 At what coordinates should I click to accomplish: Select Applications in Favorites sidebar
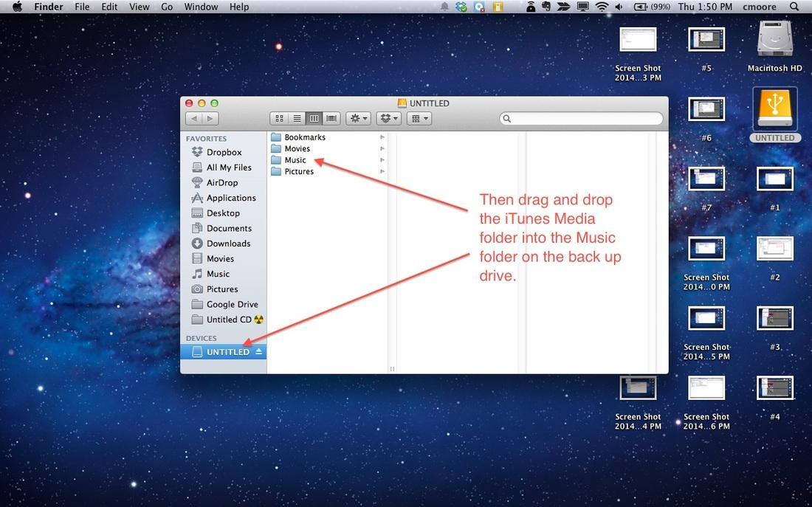tap(230, 198)
